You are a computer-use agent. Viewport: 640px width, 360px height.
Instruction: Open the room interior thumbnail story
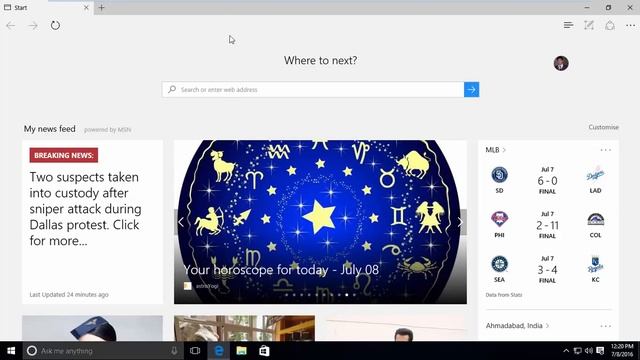(244, 328)
